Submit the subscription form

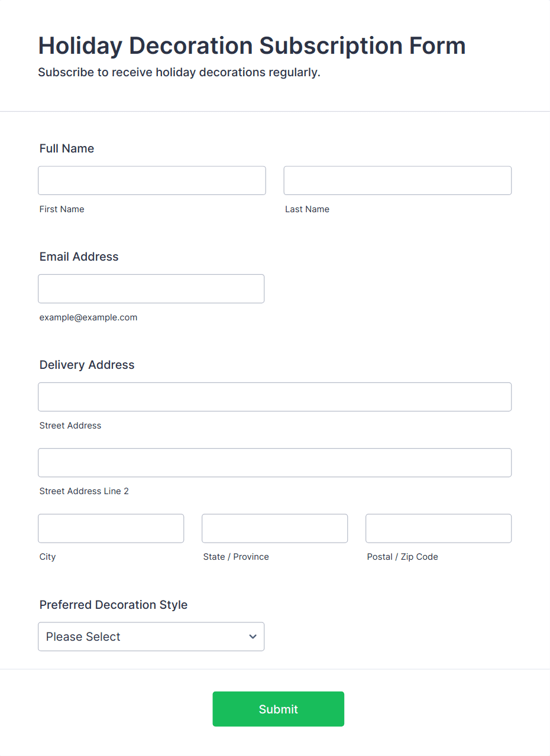click(x=278, y=709)
